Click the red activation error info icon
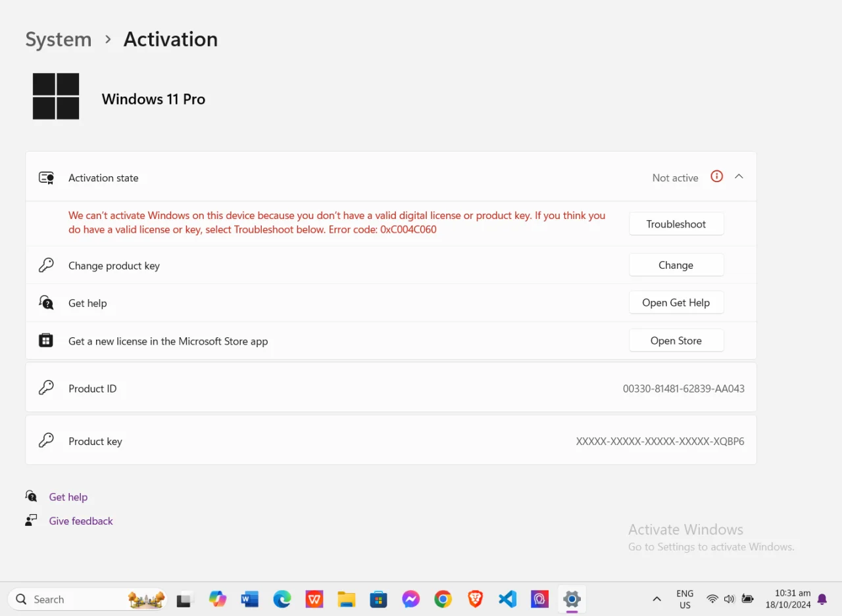The width and height of the screenshot is (842, 616). pyautogui.click(x=717, y=176)
